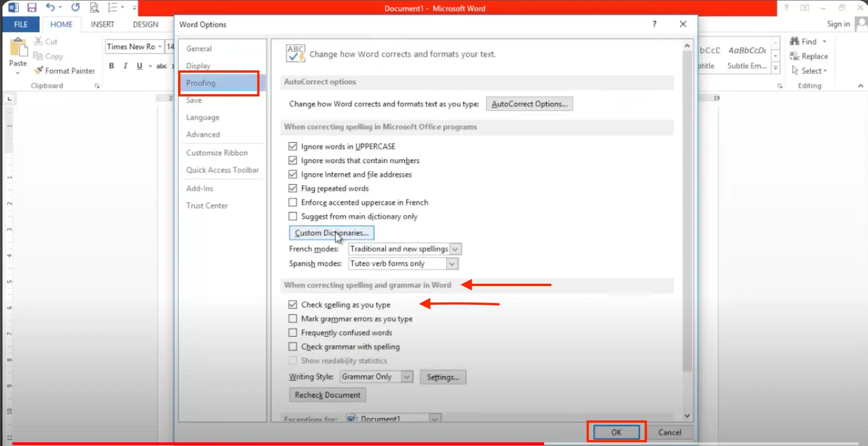The height and width of the screenshot is (446, 868).
Task: Enable Mark grammar errors as you type
Action: click(x=293, y=319)
